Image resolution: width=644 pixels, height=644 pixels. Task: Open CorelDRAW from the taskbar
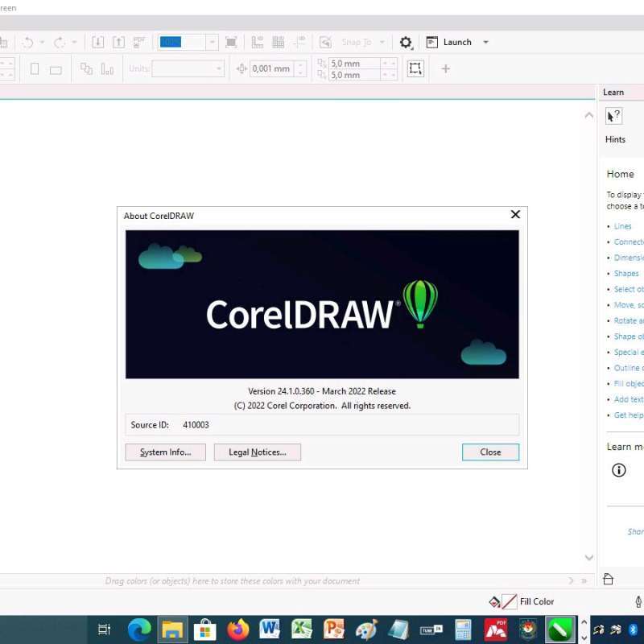[561, 630]
